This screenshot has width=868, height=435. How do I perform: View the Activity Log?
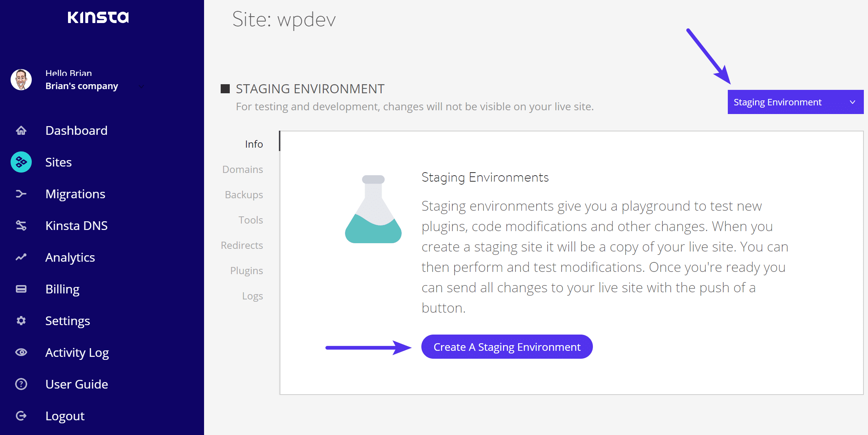click(x=77, y=352)
